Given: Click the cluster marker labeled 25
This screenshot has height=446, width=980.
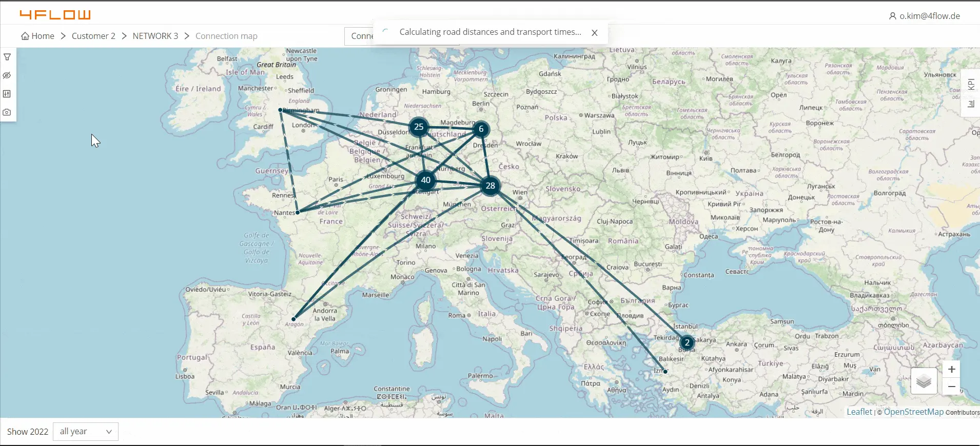Looking at the screenshot, I should pos(419,127).
